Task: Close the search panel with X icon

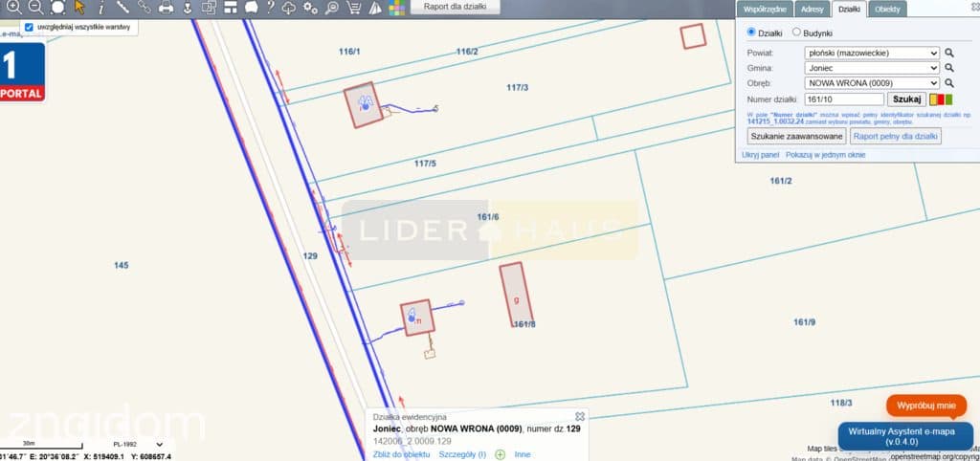Action: pyautogui.click(x=974, y=6)
